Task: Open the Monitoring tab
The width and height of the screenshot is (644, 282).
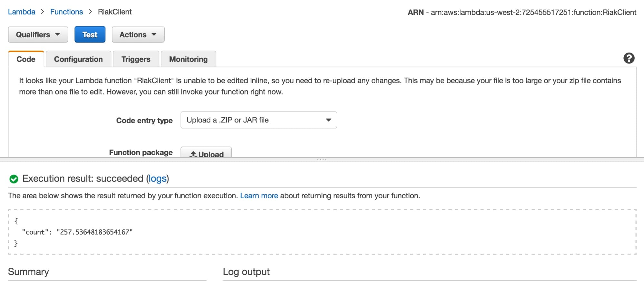Action: pyautogui.click(x=188, y=59)
